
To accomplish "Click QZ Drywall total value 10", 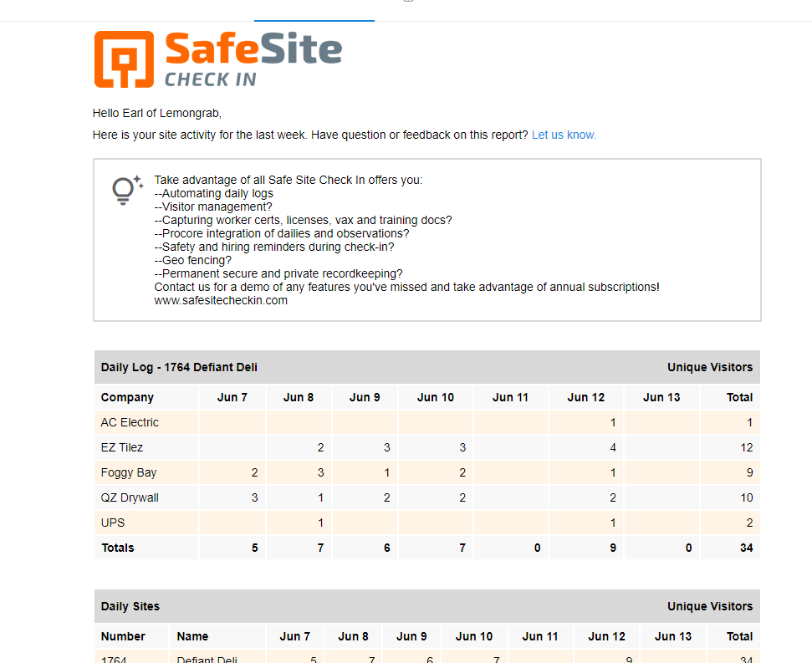I will coord(746,498).
